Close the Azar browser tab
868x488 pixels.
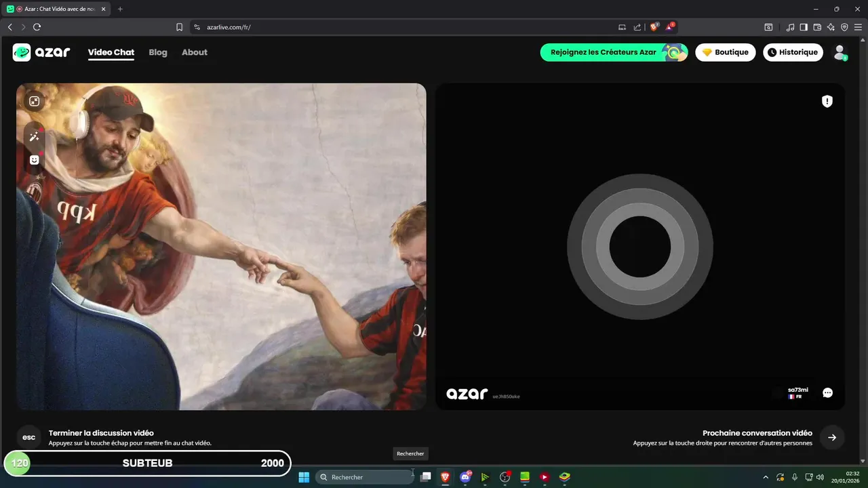(103, 9)
